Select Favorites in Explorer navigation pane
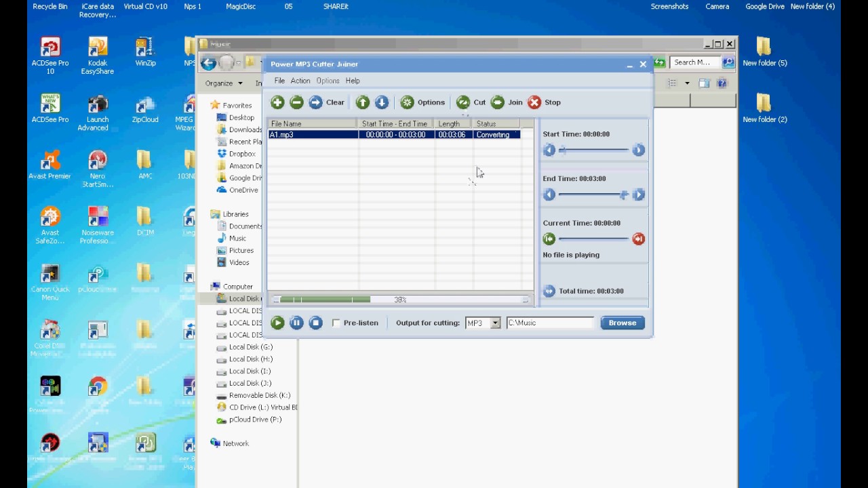Screen dimensions: 868x488 click(231, 105)
